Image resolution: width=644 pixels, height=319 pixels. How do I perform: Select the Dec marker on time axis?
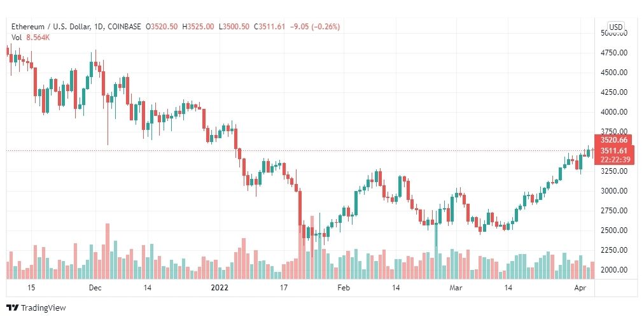(95, 288)
